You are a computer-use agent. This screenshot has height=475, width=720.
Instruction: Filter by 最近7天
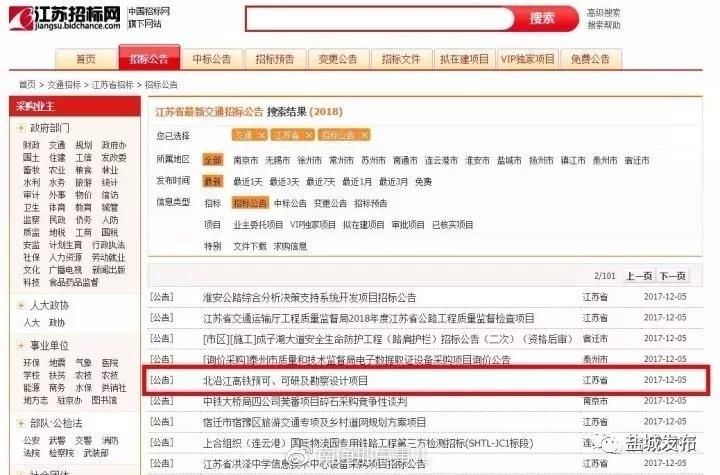[321, 182]
